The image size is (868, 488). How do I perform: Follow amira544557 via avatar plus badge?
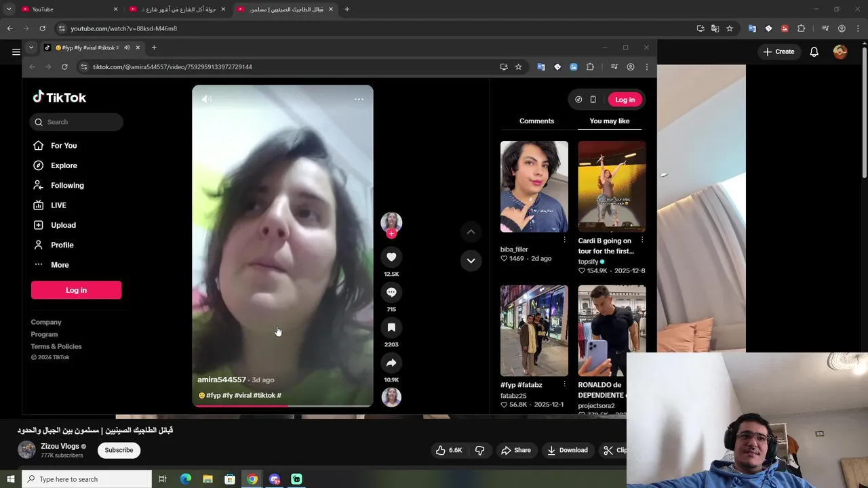tap(391, 234)
